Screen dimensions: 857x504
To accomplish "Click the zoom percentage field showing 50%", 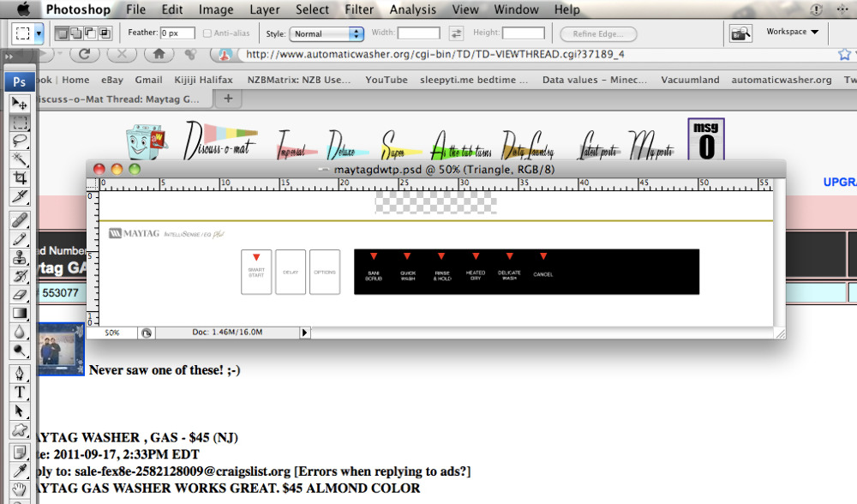I will [x=112, y=333].
